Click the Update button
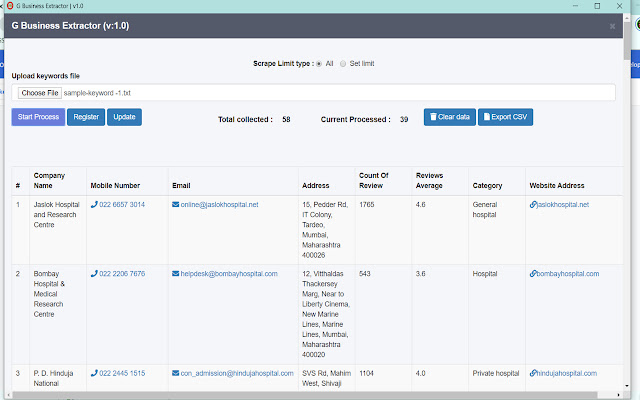 point(124,117)
